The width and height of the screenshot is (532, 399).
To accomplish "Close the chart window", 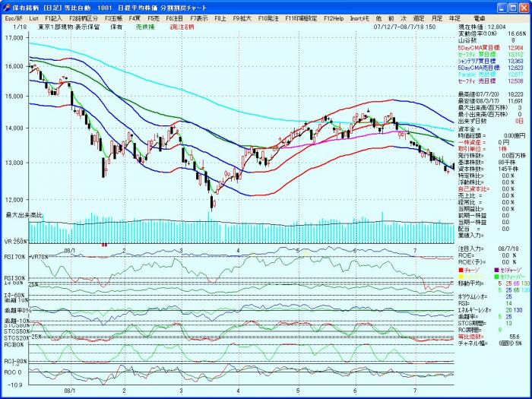I will click(x=523, y=8).
